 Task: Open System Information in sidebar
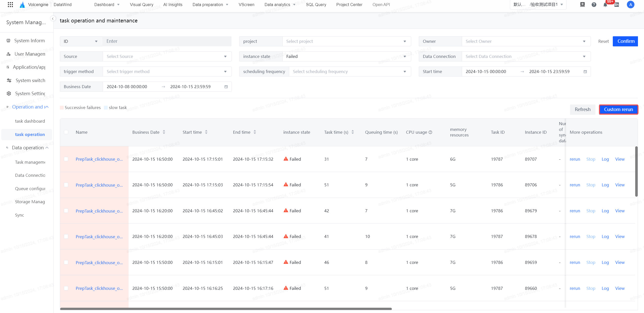[x=26, y=41]
